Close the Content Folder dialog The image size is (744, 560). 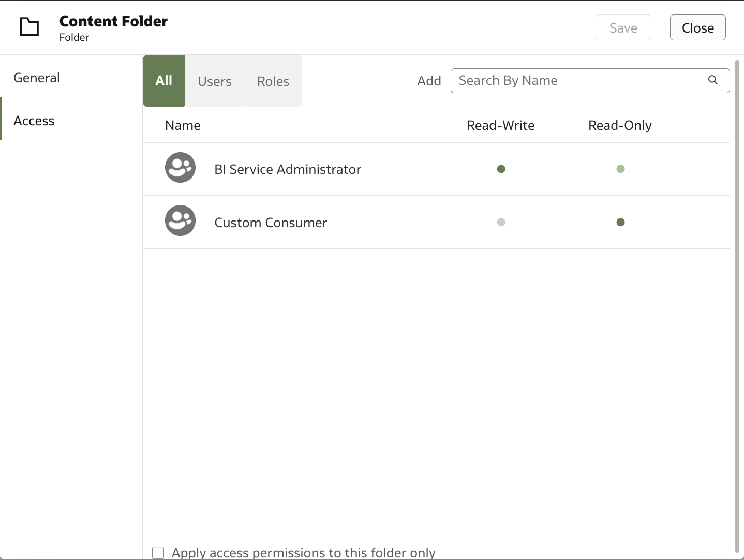[697, 27]
